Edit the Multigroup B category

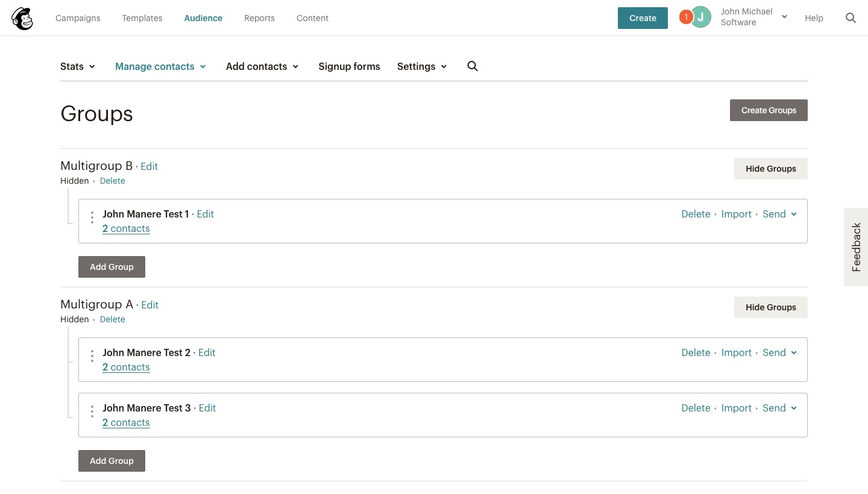(x=149, y=166)
